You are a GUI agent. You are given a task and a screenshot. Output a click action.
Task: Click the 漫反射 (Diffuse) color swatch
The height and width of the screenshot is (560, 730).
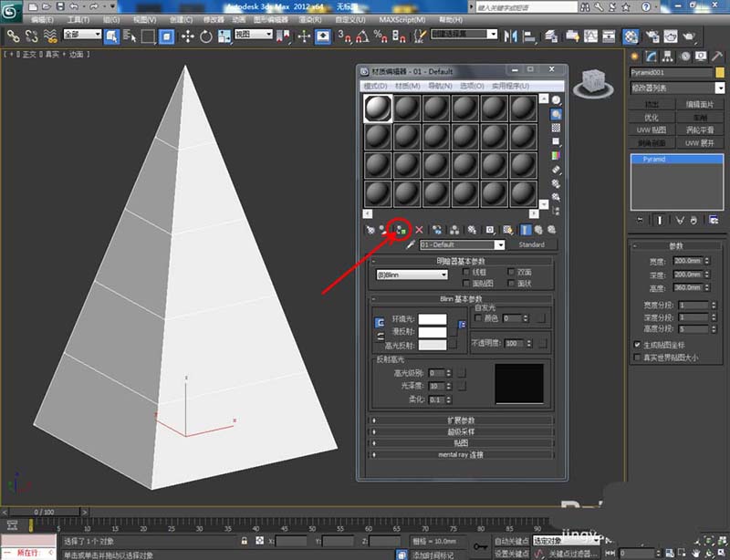[432, 332]
